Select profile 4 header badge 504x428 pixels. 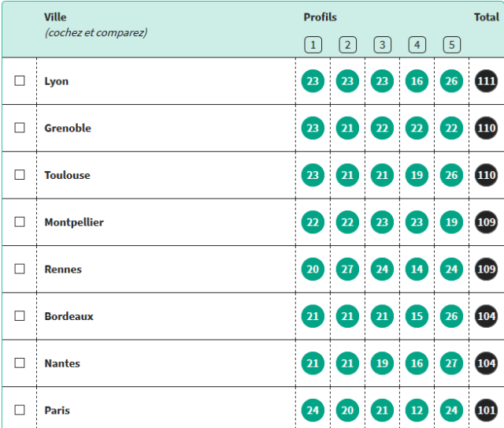[x=417, y=45]
